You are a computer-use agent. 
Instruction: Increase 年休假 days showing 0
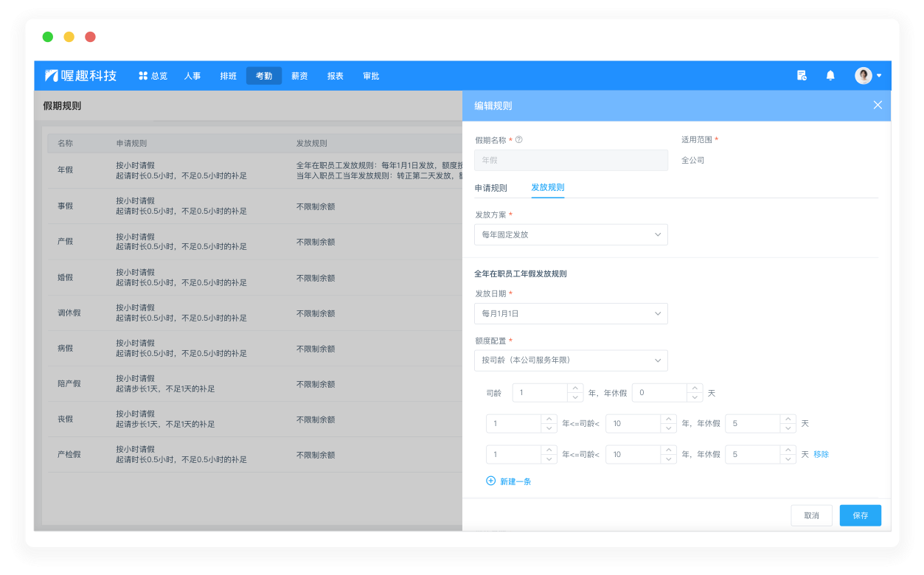pos(695,388)
